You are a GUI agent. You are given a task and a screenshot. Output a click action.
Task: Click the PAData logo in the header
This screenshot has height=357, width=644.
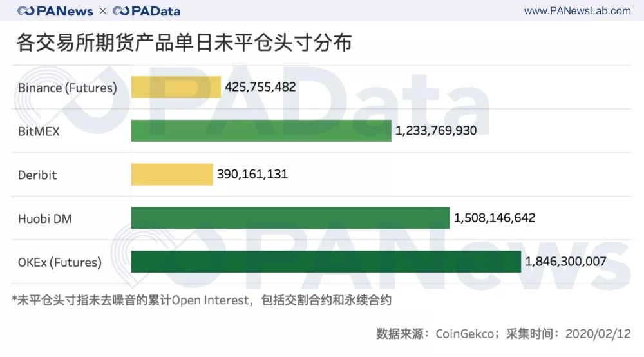(146, 11)
